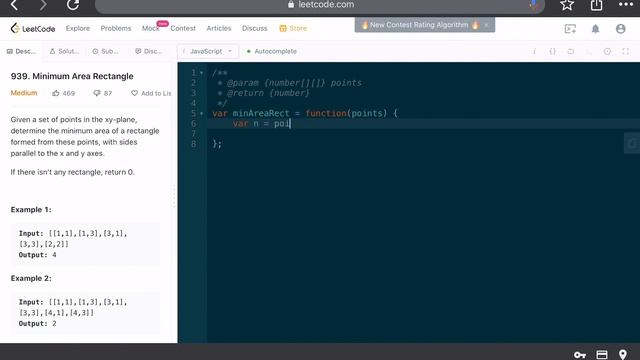Open the Discuss menu item

pyautogui.click(x=254, y=28)
